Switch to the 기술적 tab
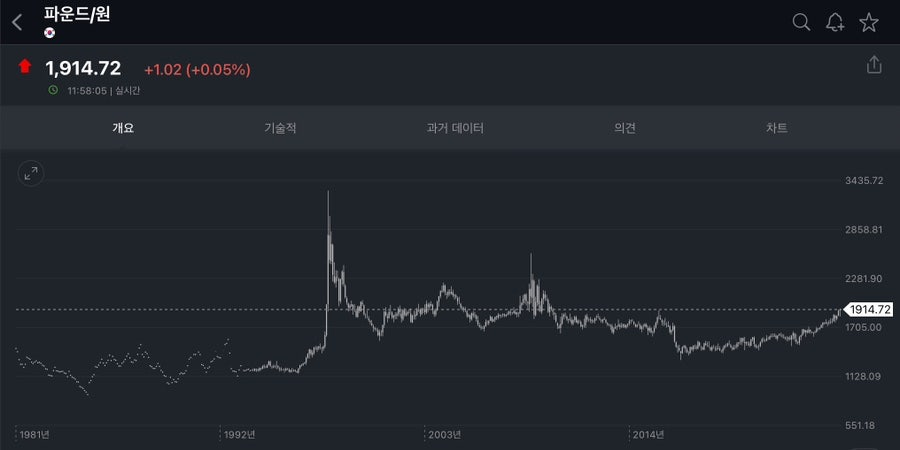 pyautogui.click(x=280, y=128)
